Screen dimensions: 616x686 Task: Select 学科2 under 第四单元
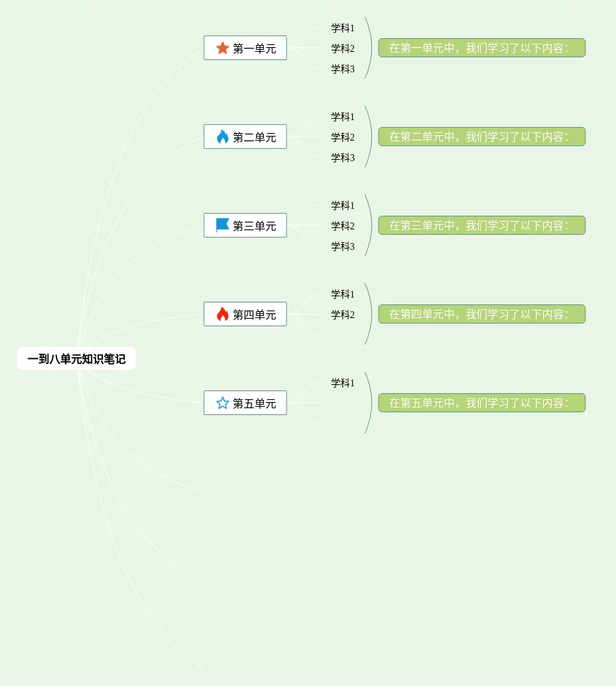(x=342, y=315)
